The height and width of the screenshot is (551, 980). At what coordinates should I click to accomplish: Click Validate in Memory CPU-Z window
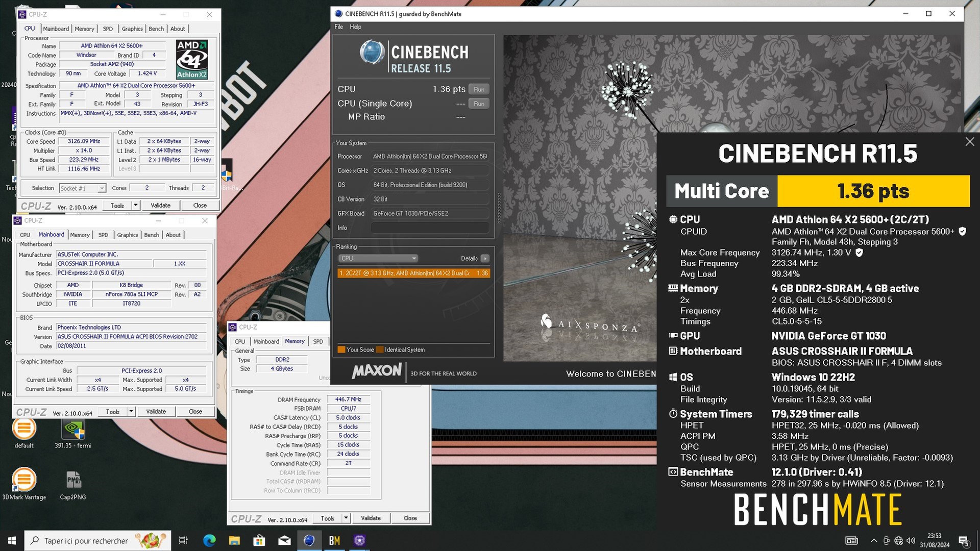[371, 518]
